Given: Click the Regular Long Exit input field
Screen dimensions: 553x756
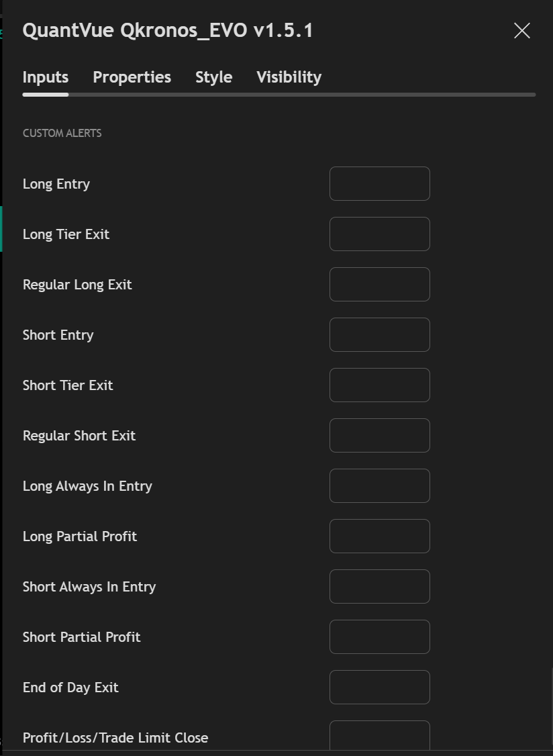Looking at the screenshot, I should pyautogui.click(x=379, y=285).
